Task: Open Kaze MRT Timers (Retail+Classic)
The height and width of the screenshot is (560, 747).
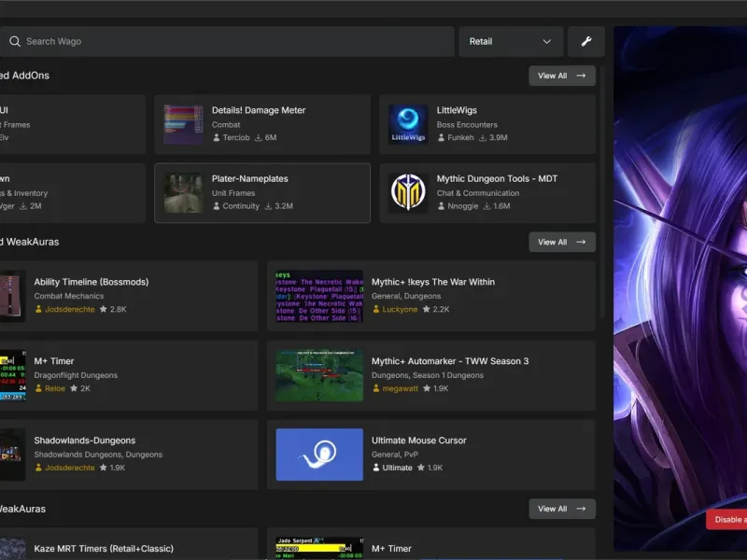Action: coord(104,549)
